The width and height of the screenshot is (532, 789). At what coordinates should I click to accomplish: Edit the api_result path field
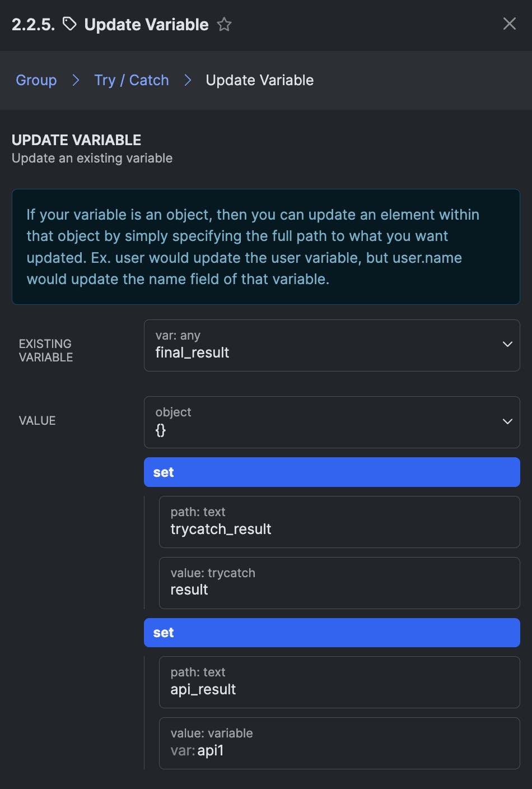point(339,682)
